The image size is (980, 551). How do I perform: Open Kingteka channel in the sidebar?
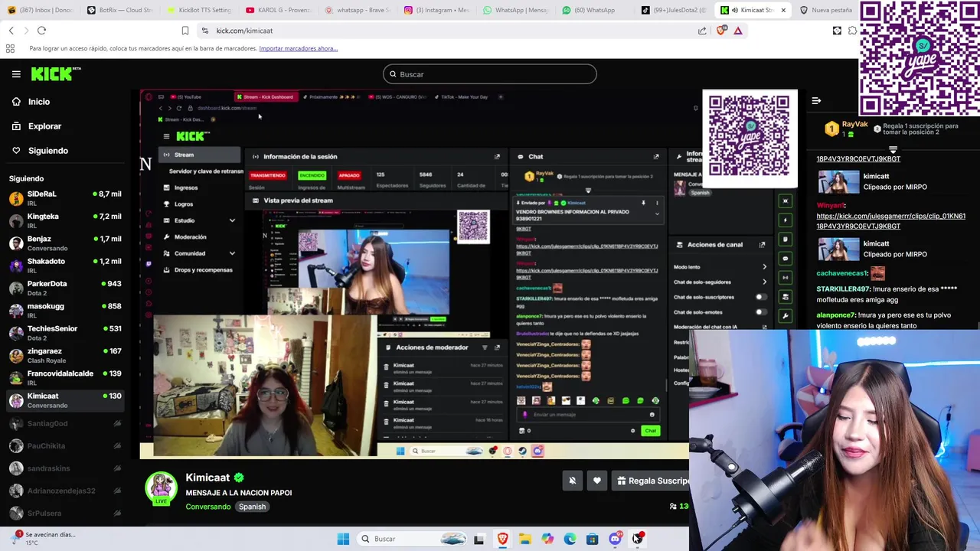coord(65,220)
